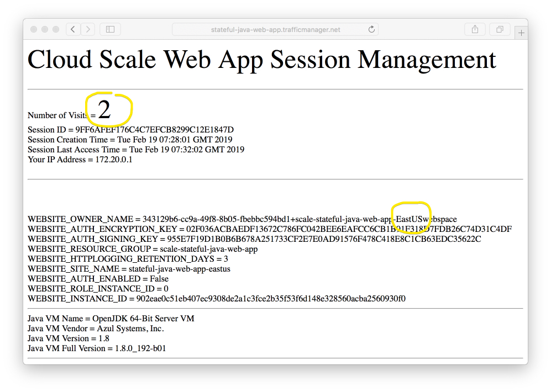Click the WEBSITE_SITE_NAME stateful-java-web-app-eastus line
This screenshot has height=392, width=551.
point(129,269)
